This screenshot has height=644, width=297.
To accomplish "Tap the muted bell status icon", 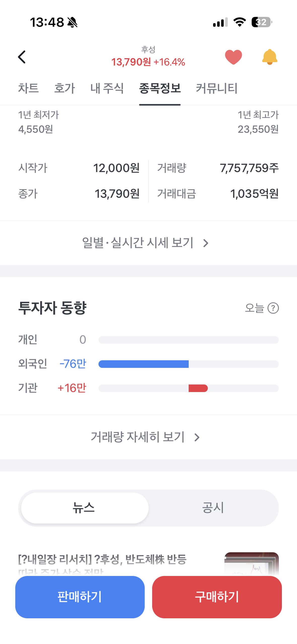I will point(72,22).
